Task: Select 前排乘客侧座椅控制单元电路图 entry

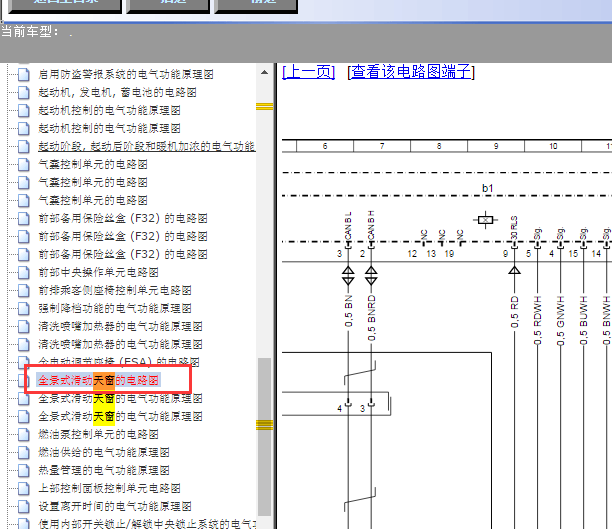Action: 115,290
